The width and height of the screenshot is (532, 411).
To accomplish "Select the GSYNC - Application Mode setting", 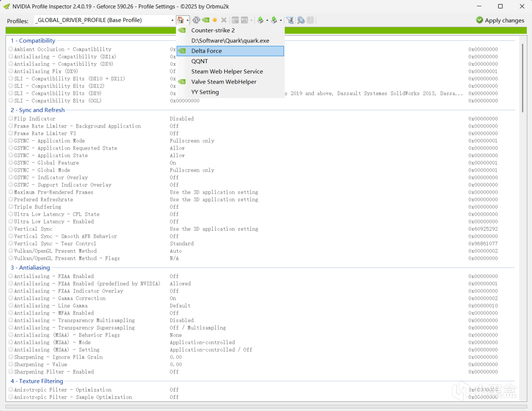I will [x=49, y=141].
